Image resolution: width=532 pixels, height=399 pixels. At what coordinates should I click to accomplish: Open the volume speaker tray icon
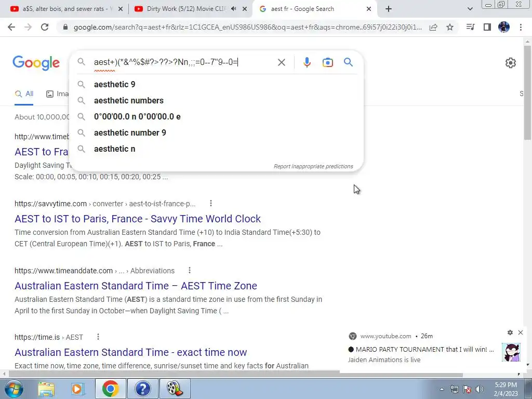click(x=480, y=389)
